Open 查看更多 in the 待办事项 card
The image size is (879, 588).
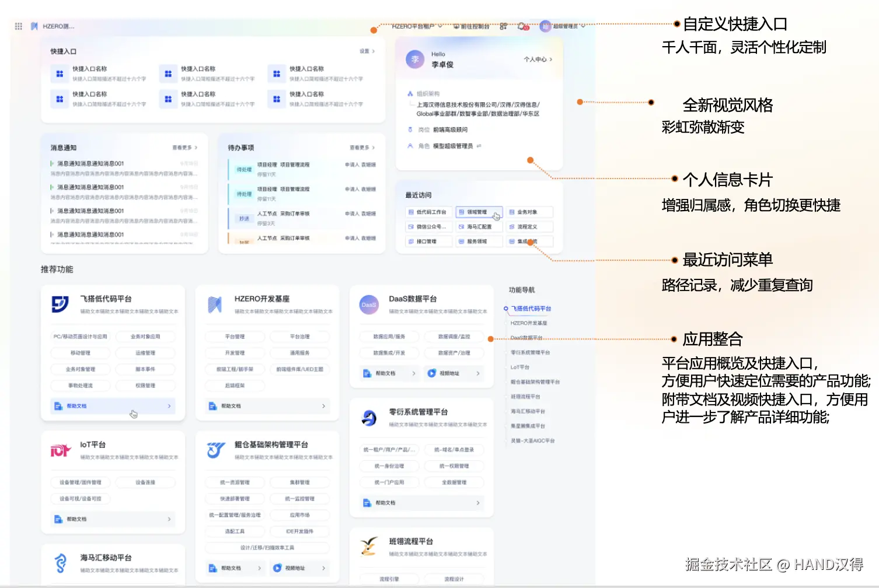(x=362, y=148)
